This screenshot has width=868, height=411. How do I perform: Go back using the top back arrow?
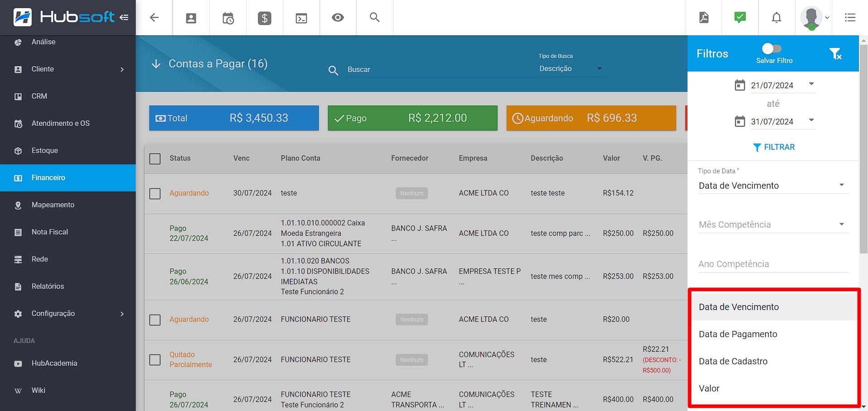[x=154, y=17]
